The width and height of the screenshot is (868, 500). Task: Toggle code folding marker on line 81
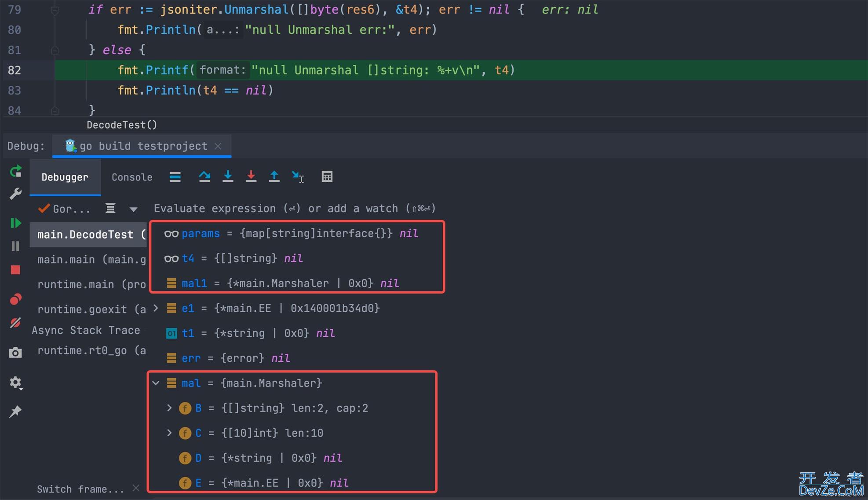click(x=55, y=50)
